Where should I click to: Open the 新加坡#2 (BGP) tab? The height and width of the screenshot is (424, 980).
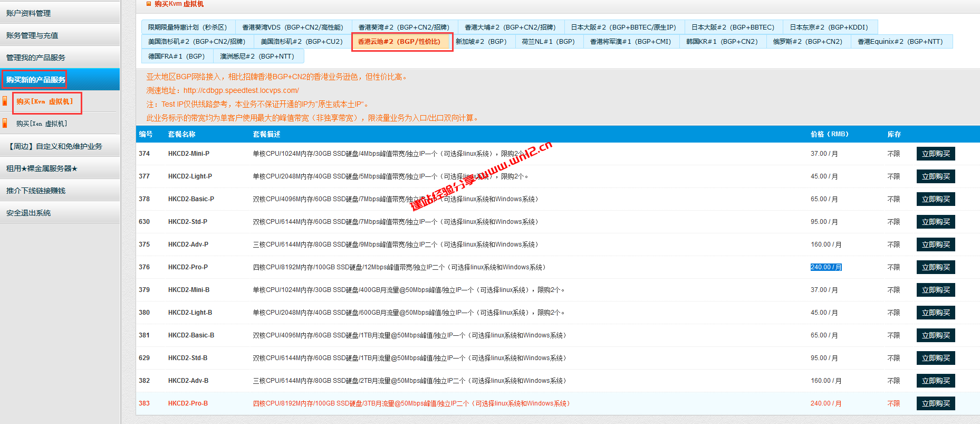pos(481,42)
